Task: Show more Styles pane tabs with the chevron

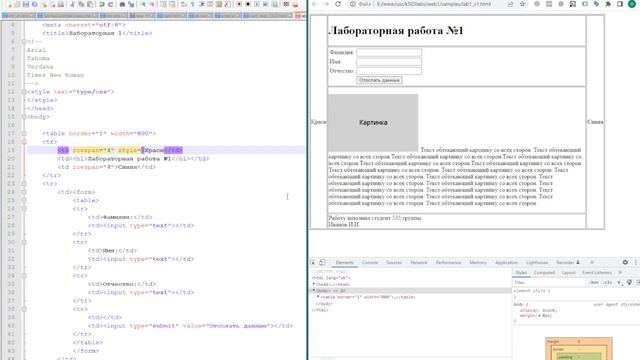Action: coord(620,272)
